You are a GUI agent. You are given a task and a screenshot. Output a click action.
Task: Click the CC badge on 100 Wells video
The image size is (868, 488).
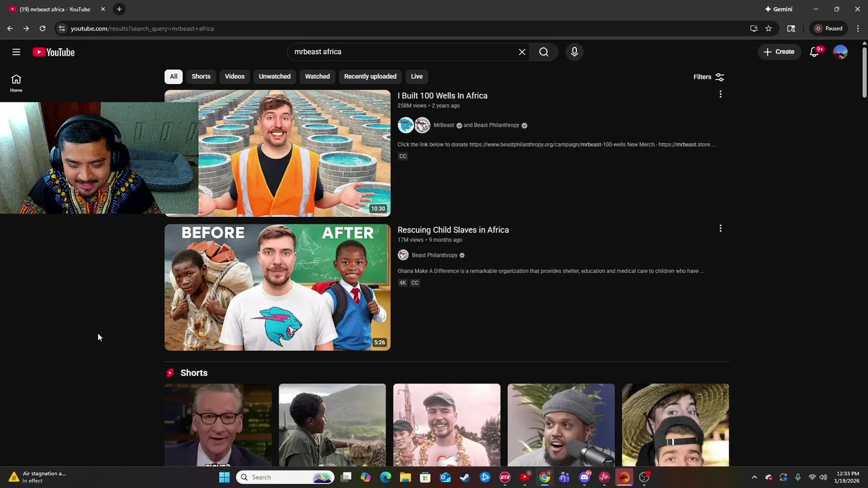coord(403,157)
